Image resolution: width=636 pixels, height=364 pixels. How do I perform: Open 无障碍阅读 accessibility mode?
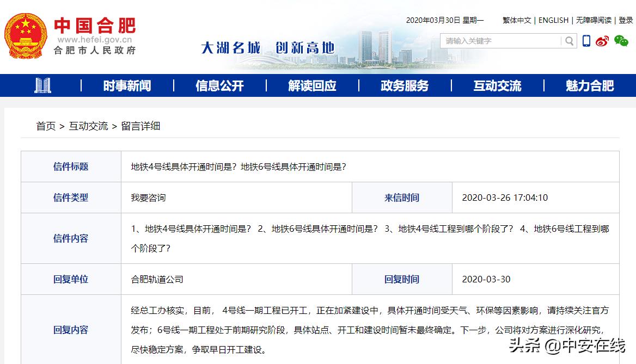click(x=594, y=20)
